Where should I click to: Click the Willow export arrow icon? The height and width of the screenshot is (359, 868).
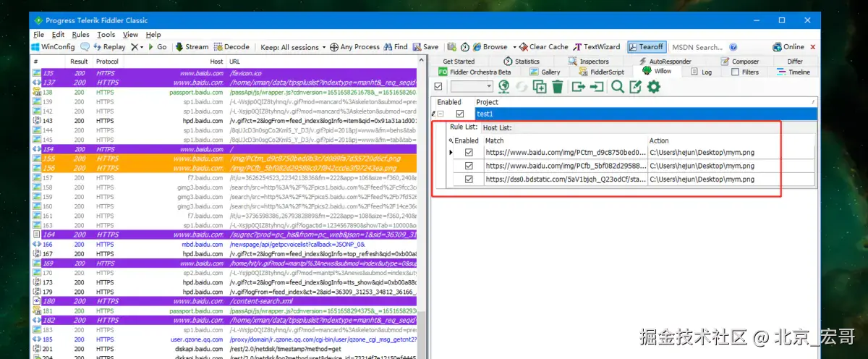579,87
